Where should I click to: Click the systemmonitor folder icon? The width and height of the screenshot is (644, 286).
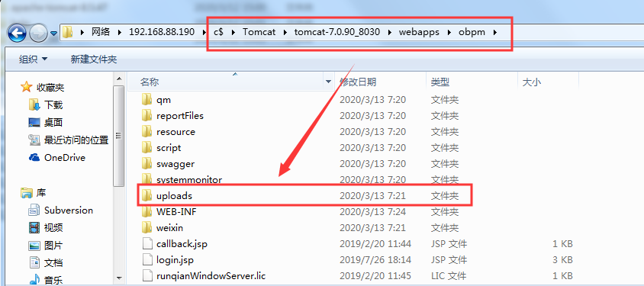point(147,179)
